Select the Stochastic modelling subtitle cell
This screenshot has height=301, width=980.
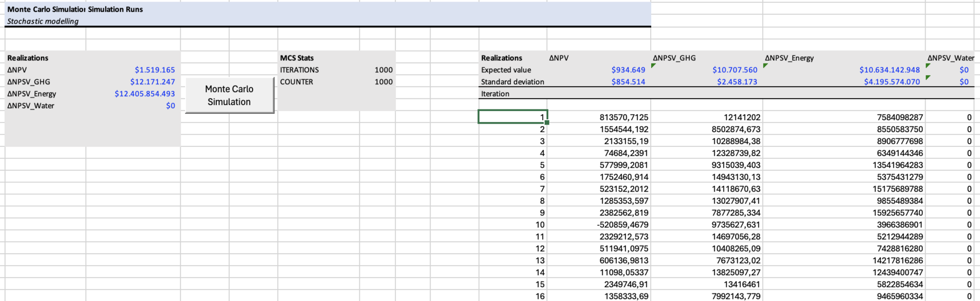pos(43,21)
